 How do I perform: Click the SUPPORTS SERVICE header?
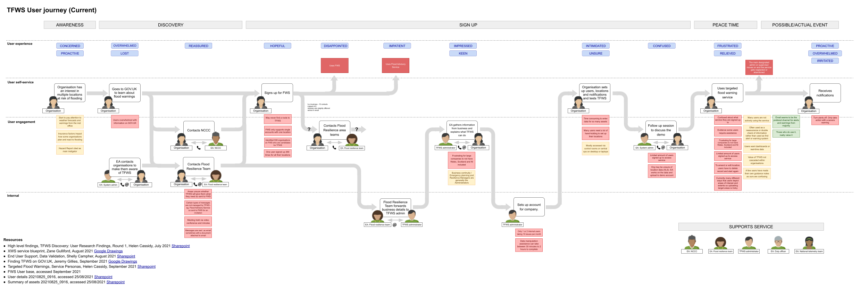[x=751, y=227]
